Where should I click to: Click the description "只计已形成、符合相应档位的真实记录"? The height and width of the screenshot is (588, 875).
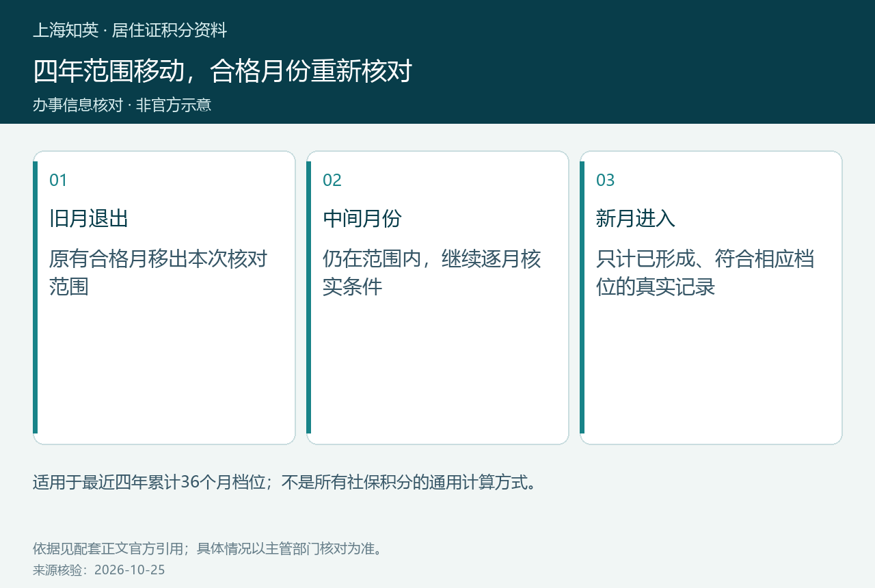click(705, 272)
